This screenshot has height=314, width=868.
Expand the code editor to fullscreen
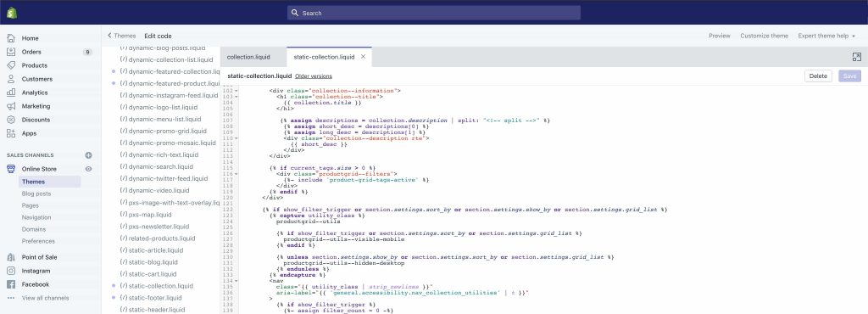coord(856,57)
